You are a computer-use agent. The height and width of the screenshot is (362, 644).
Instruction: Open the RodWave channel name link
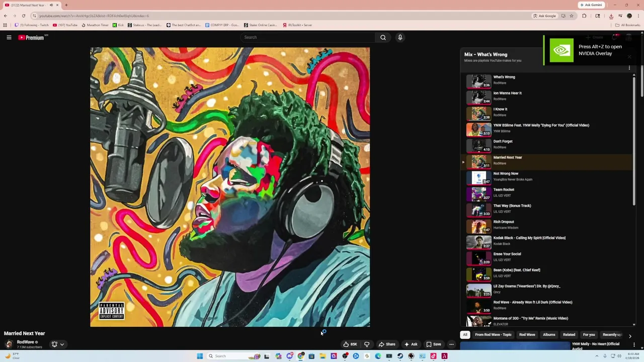point(26,342)
